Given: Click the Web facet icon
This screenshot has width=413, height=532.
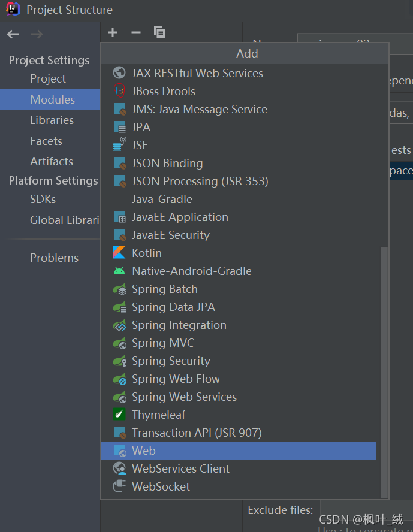Looking at the screenshot, I should (x=119, y=451).
